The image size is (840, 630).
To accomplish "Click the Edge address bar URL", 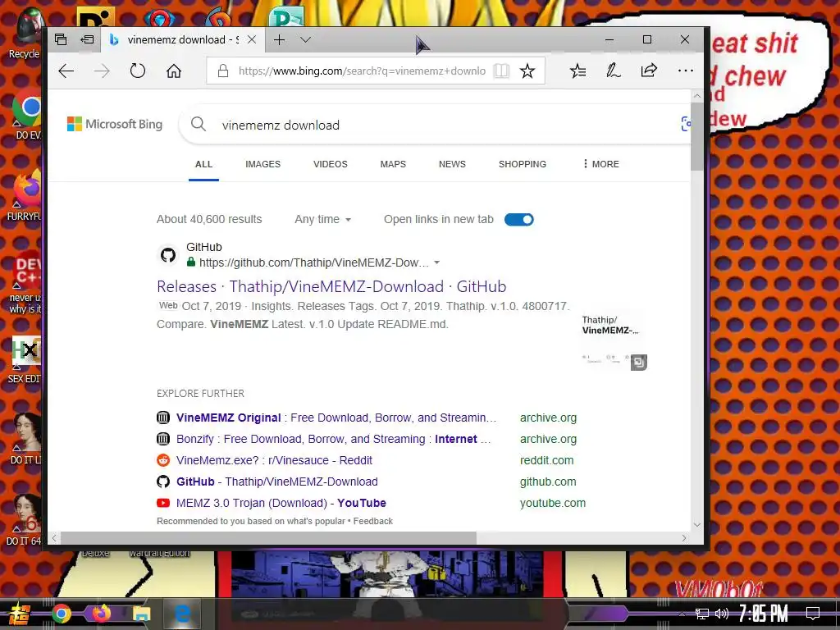I will (x=362, y=71).
